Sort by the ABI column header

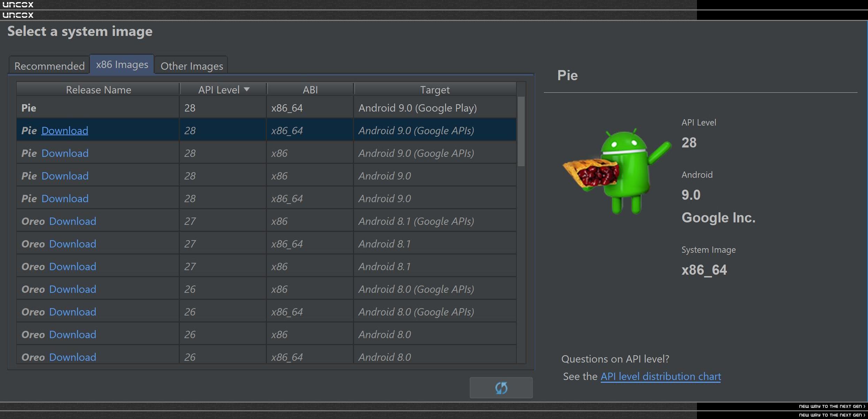(310, 90)
